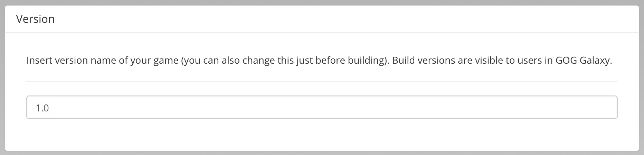The height and width of the screenshot is (155, 644).
Task: Click the header bar beside the Version title
Action: (345, 19)
